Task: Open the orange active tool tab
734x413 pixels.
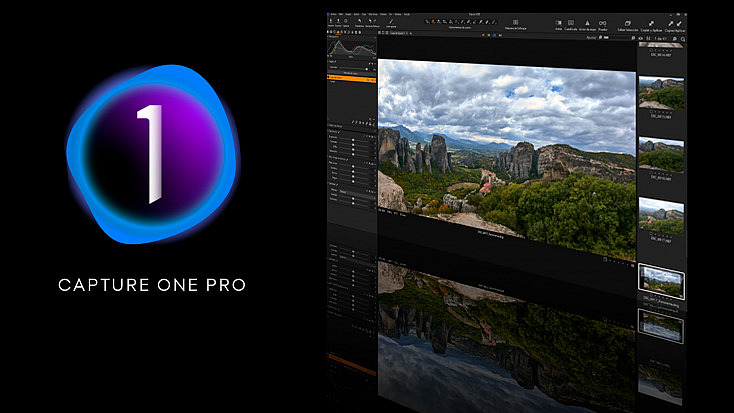Action: [x=338, y=32]
